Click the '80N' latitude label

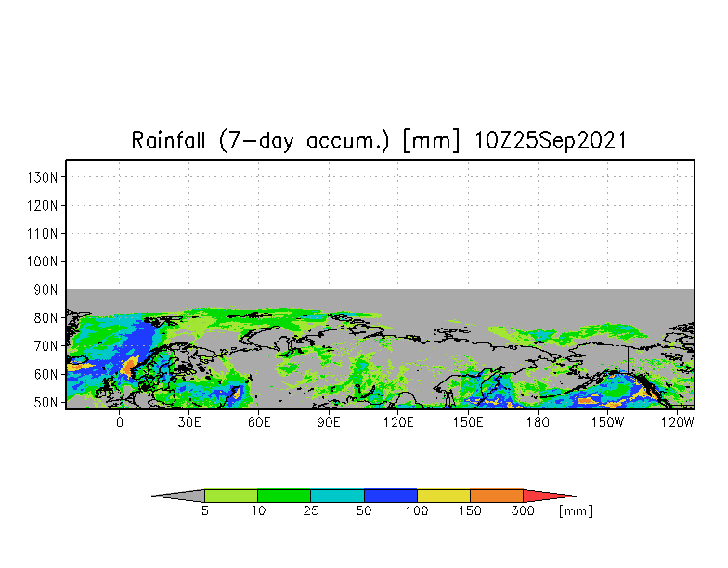(x=45, y=318)
